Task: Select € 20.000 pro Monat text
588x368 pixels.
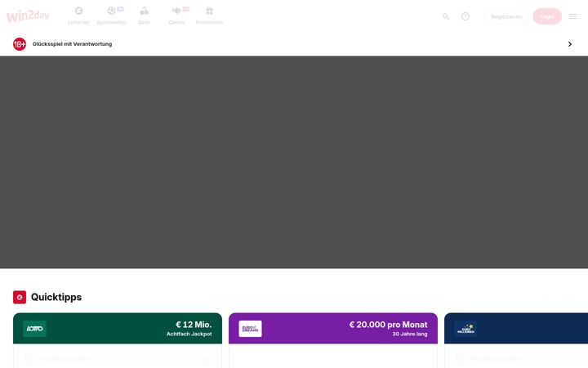Action: point(388,325)
